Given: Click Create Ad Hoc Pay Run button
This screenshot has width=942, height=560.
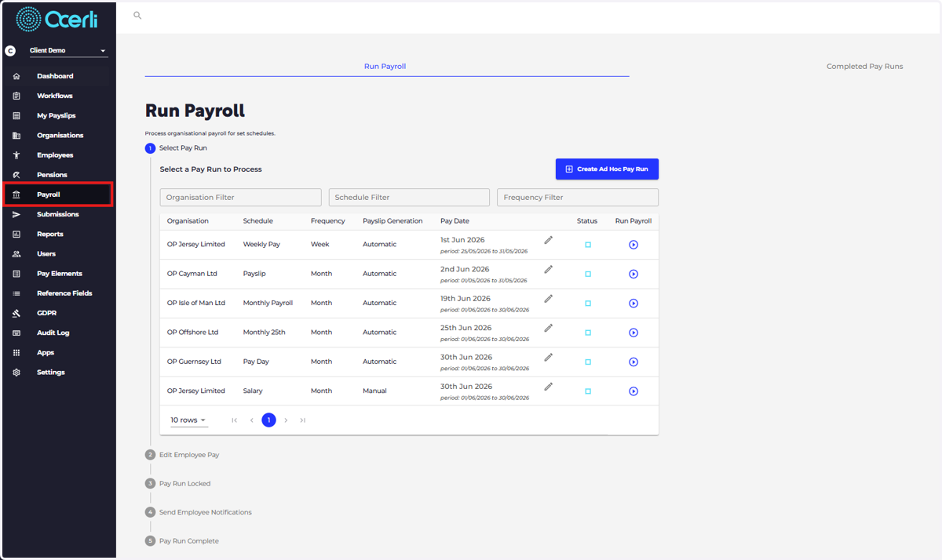Looking at the screenshot, I should (607, 169).
